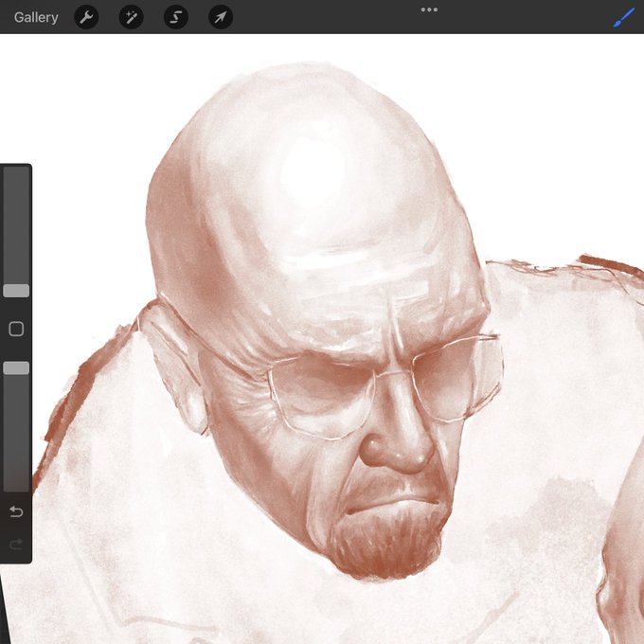Activate the Selection tool
The width and height of the screenshot is (644, 644).
tap(176, 17)
